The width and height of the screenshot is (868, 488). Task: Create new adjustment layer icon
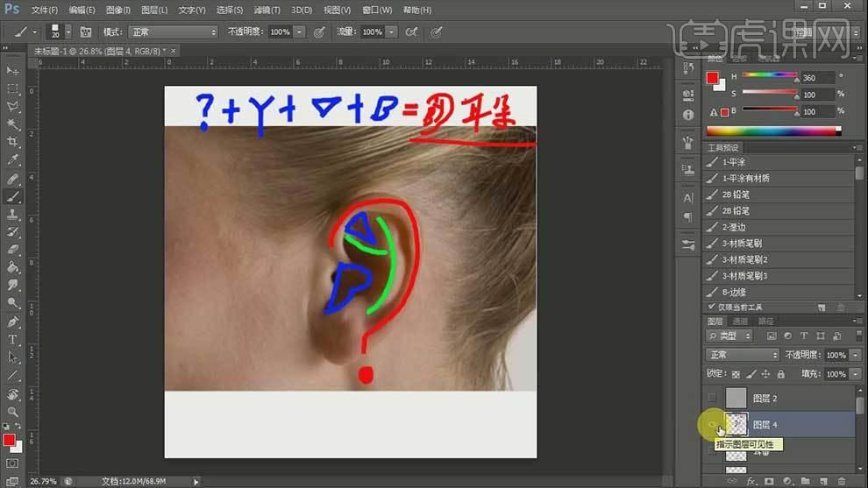click(x=787, y=481)
